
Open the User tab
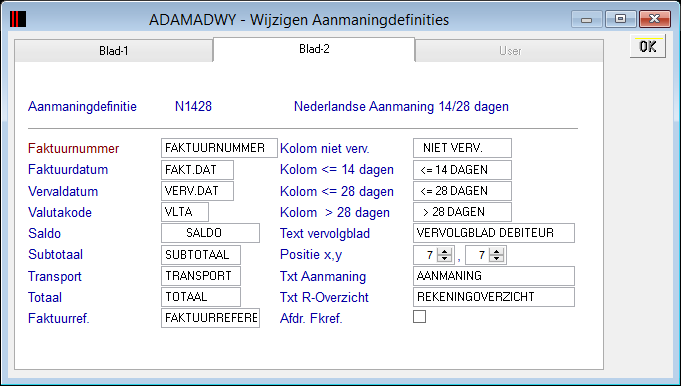click(509, 51)
